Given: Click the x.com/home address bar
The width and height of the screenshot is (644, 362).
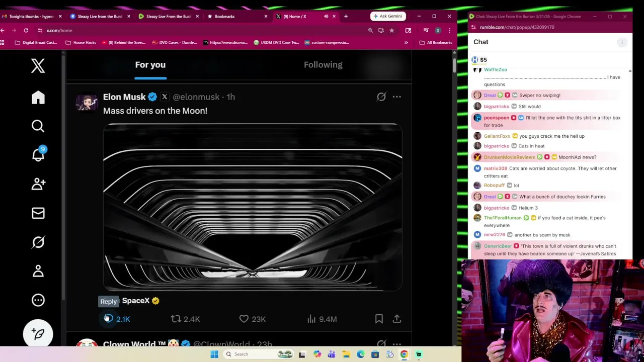Looking at the screenshot, I should 201,30.
